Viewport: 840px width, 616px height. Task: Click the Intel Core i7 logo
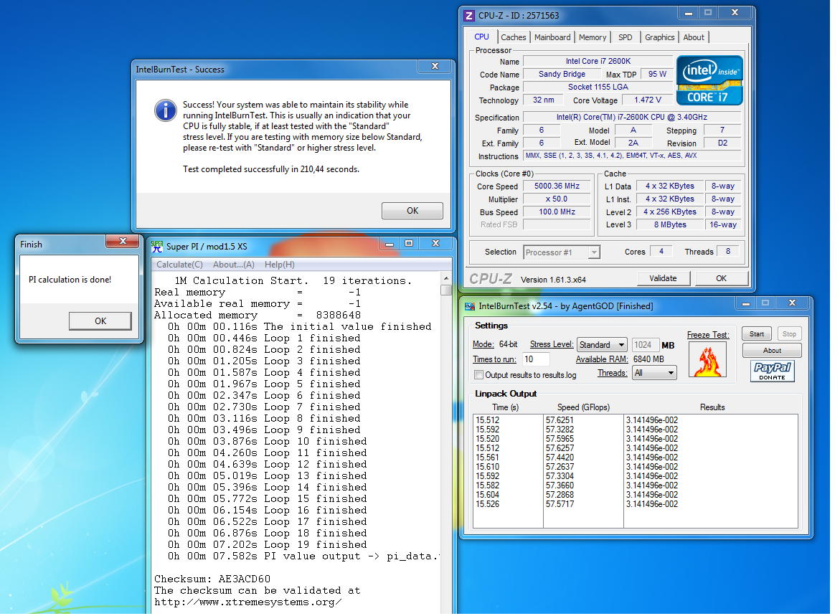(709, 80)
